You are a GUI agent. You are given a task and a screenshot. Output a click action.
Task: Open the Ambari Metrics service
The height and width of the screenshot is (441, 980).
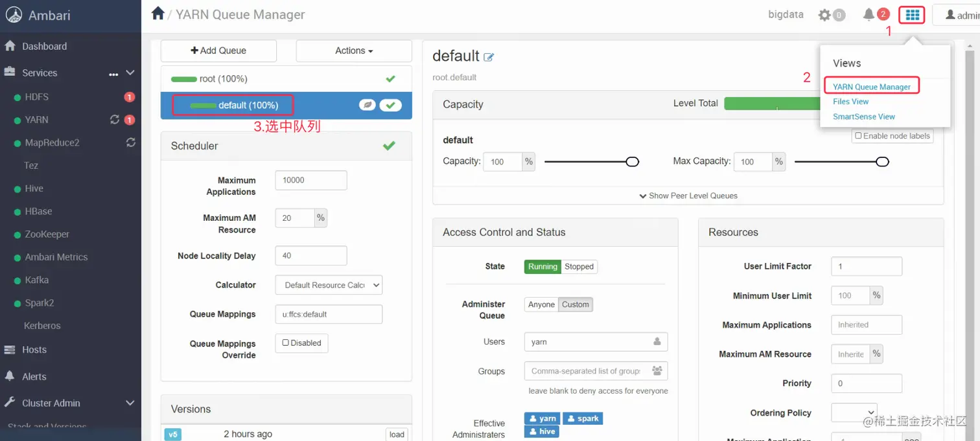point(56,257)
